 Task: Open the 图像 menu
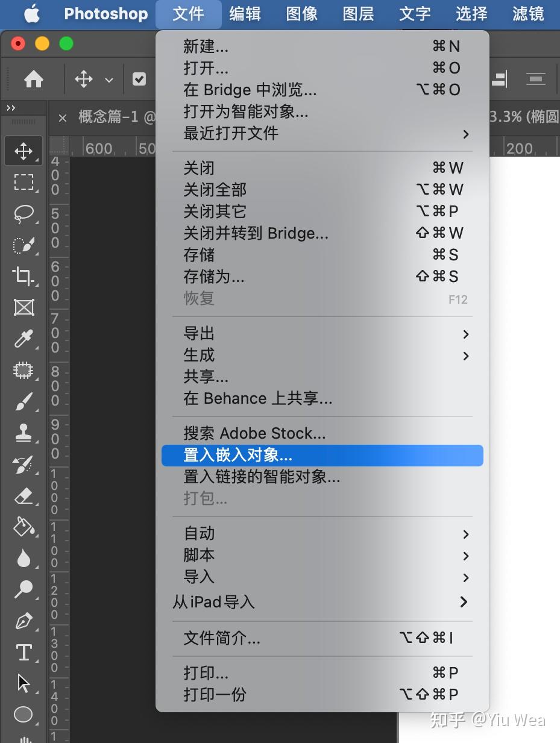(301, 14)
